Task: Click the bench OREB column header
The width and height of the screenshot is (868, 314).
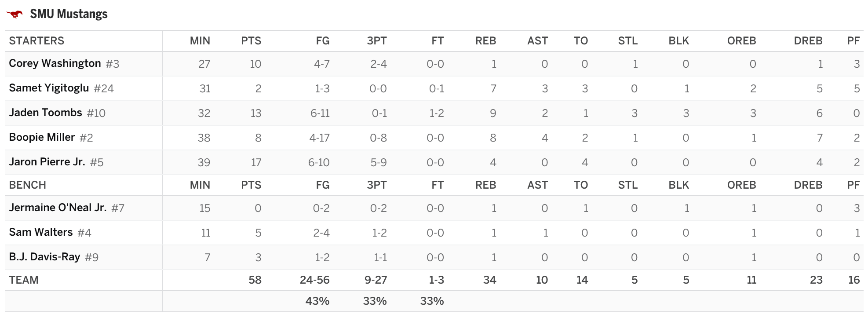Action: [741, 185]
